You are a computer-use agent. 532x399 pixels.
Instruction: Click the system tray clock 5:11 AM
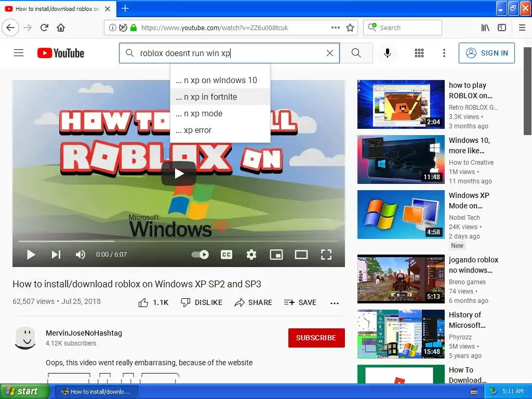513,392
